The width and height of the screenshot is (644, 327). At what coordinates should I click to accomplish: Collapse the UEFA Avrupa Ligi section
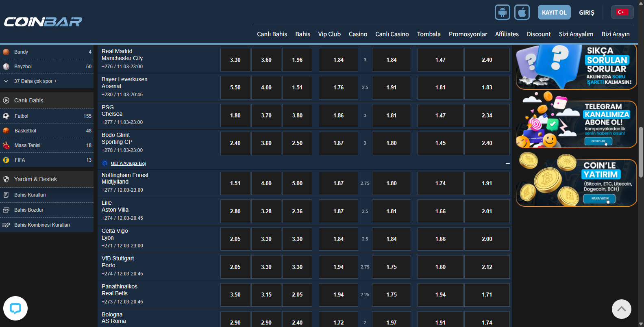click(x=507, y=163)
